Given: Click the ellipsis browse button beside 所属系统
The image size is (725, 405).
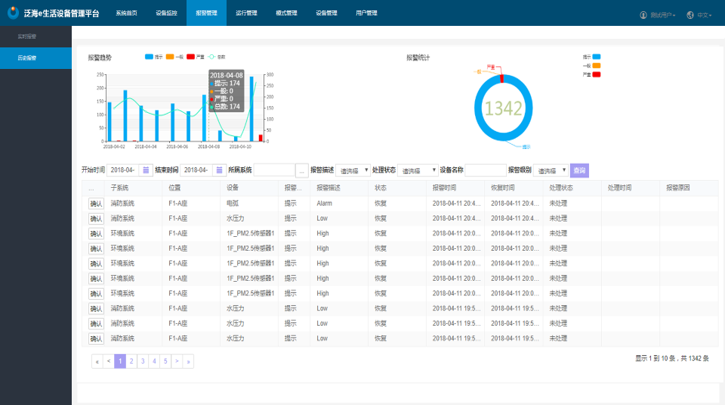Looking at the screenshot, I should 301,170.
